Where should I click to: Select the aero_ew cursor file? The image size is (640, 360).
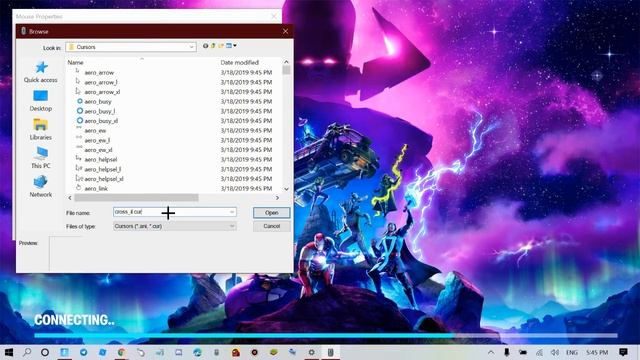pyautogui.click(x=95, y=131)
